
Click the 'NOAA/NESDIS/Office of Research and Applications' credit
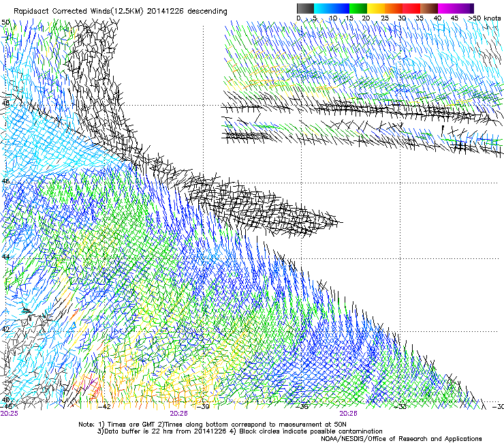(401, 439)
